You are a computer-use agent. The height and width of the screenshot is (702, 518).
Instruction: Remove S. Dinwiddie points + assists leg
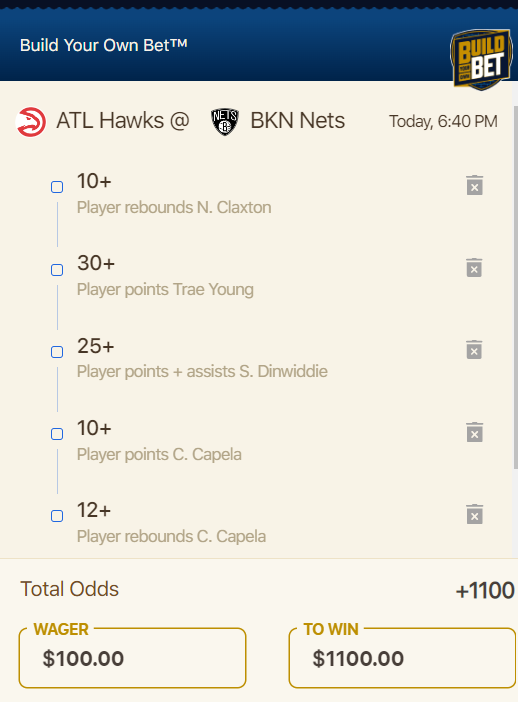[475, 350]
